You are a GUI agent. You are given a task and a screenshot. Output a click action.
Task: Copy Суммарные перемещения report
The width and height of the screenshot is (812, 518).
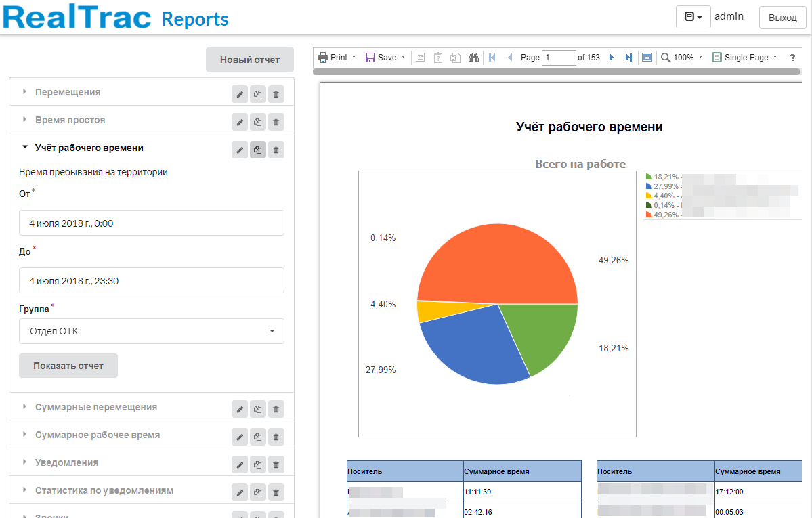(x=257, y=409)
